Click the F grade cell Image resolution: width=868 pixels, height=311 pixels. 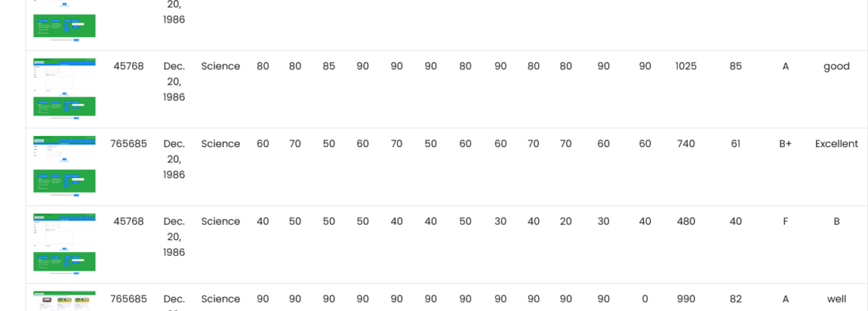[x=785, y=222]
